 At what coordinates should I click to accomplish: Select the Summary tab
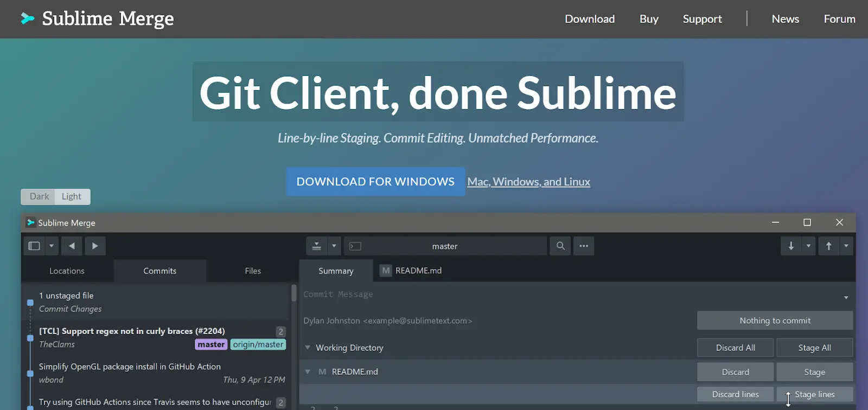point(336,271)
